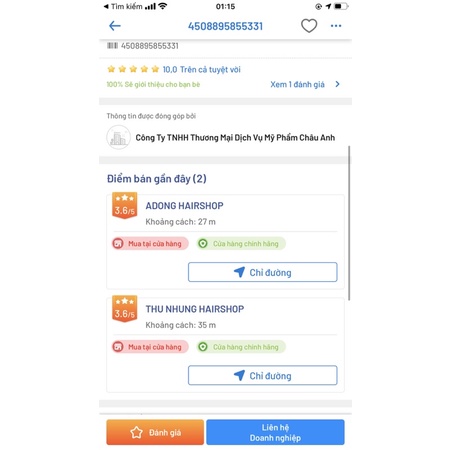The width and height of the screenshot is (450, 450).
Task: Tap THU NHUNG HAIRSHOP's 3.6/5 rating badge
Action: tap(124, 309)
